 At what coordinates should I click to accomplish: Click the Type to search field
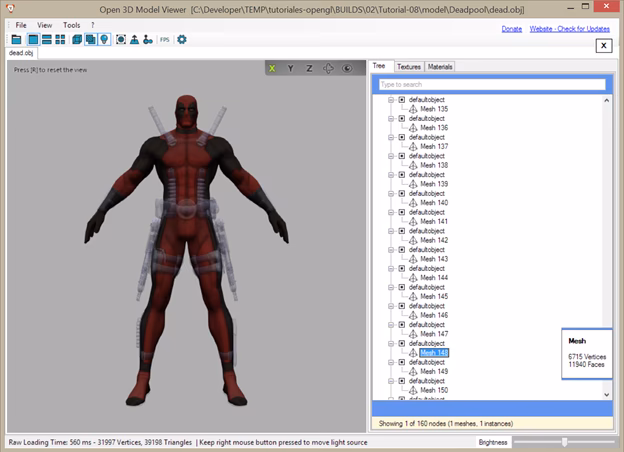pos(492,84)
